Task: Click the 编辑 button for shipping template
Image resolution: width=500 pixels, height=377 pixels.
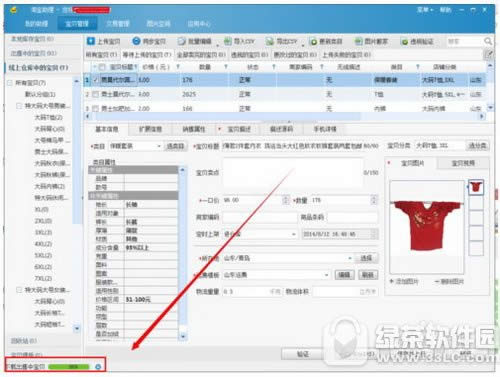Action: tap(344, 275)
